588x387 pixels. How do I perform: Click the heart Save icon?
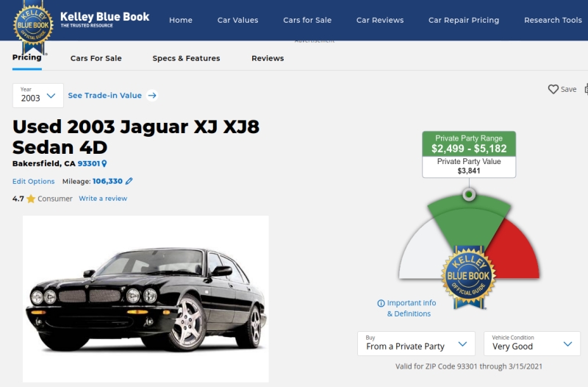(553, 89)
